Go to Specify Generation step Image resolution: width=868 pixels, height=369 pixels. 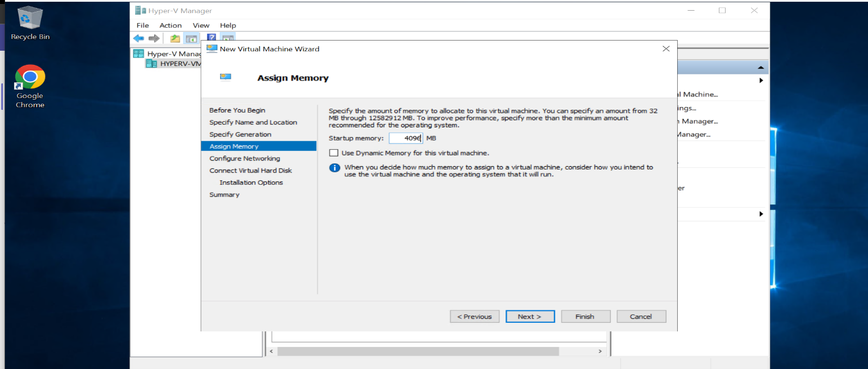pos(240,134)
